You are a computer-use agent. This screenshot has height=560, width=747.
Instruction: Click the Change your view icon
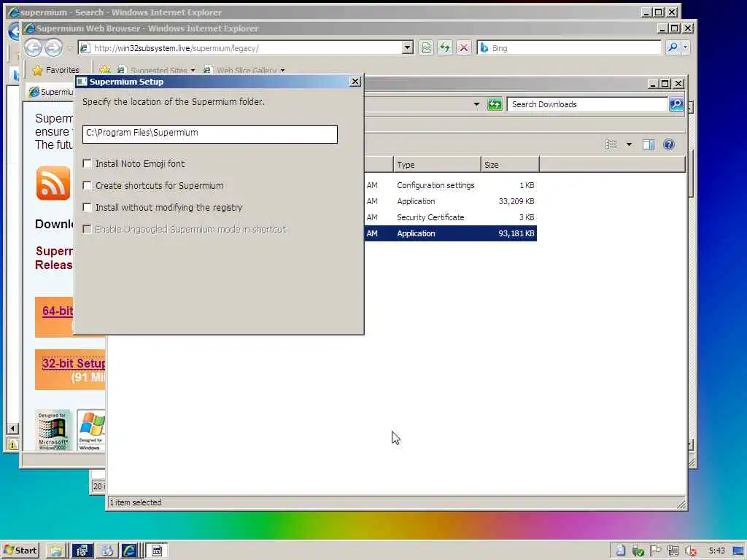[x=611, y=144]
